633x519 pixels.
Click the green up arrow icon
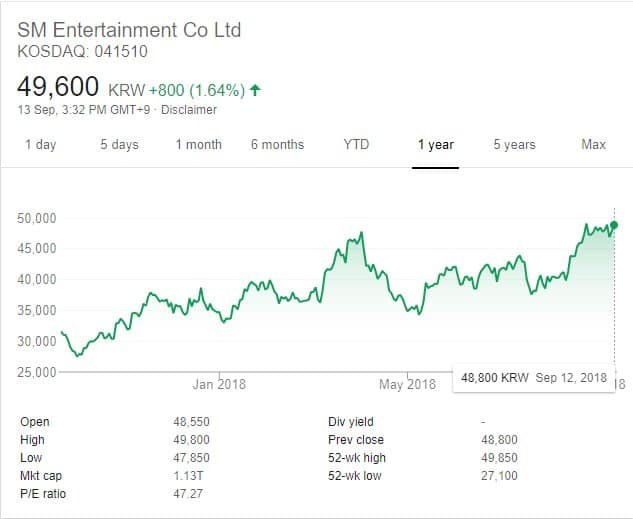255,90
